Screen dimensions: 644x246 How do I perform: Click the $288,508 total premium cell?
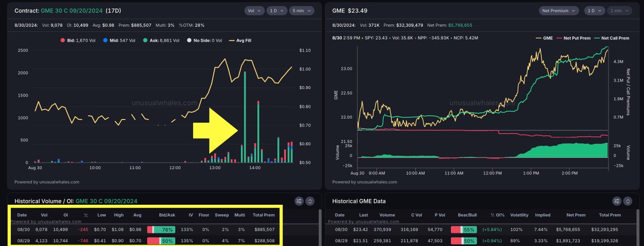264,241
